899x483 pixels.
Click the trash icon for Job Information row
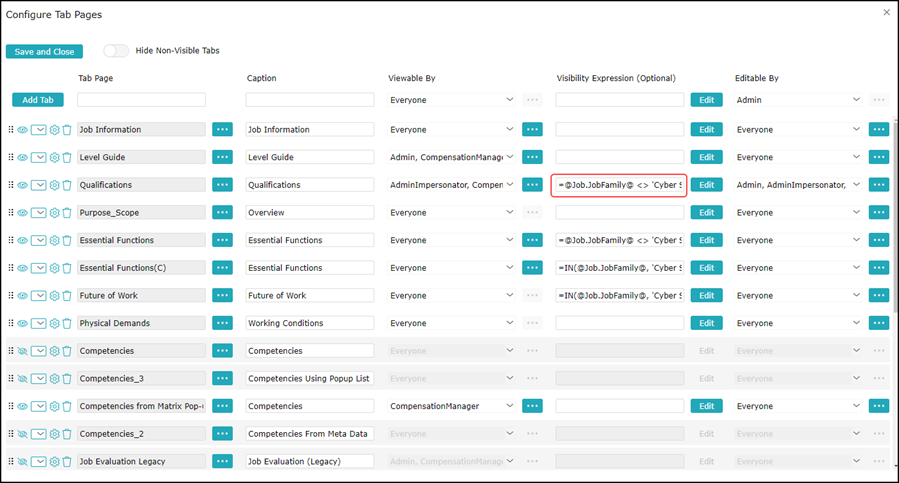pos(67,130)
